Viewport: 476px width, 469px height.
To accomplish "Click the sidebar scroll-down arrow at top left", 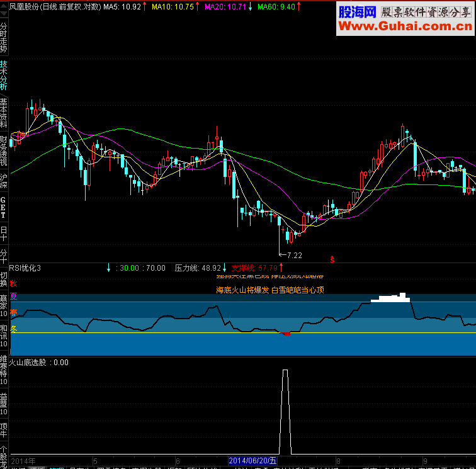I will (4, 14).
